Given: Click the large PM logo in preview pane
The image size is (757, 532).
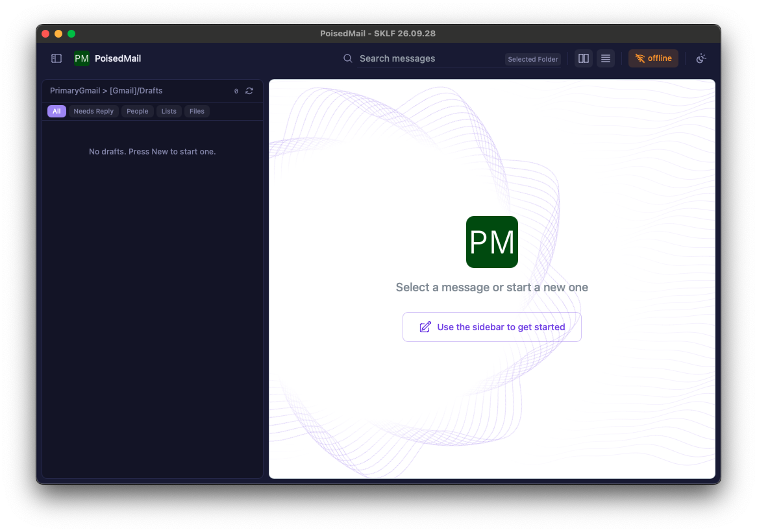Looking at the screenshot, I should [492, 241].
